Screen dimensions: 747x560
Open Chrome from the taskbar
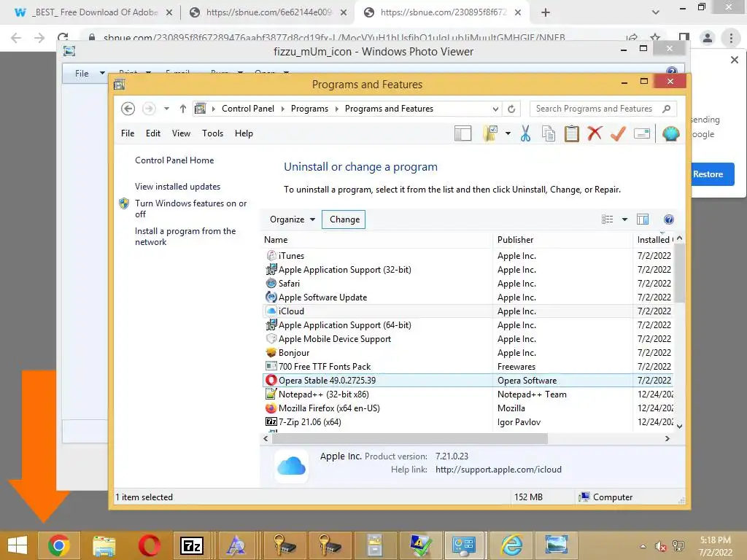pos(58,545)
